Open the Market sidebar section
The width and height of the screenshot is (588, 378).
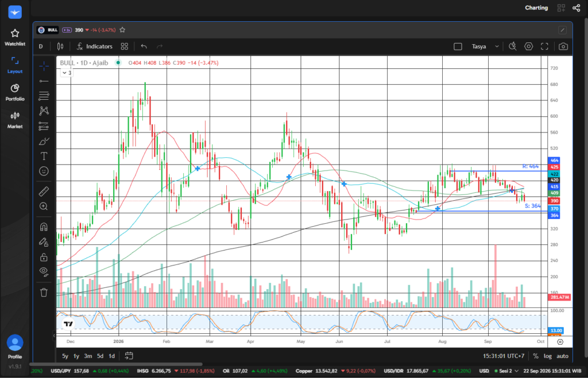(x=15, y=120)
